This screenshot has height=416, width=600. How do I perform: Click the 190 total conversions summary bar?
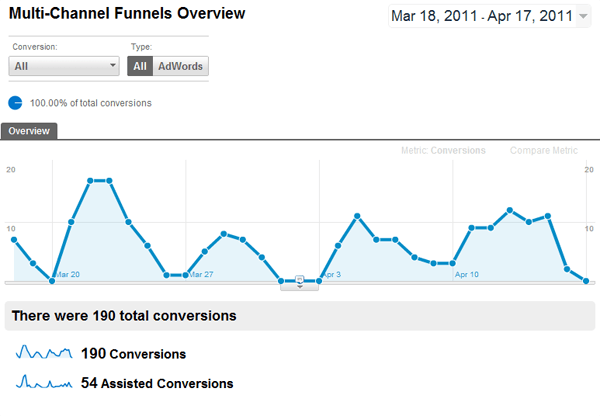pos(300,315)
